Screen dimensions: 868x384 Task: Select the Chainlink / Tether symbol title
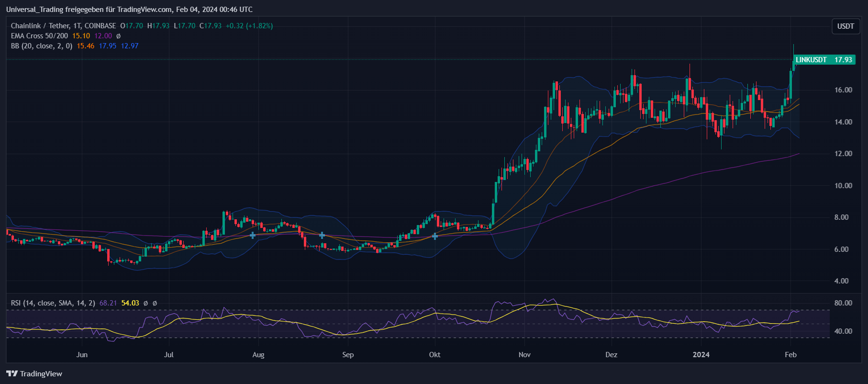coord(63,26)
